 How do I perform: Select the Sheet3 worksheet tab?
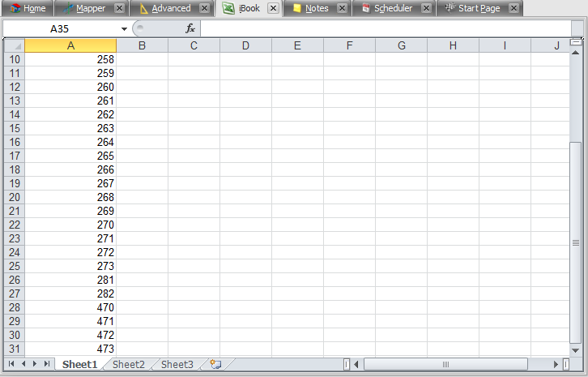(x=177, y=365)
